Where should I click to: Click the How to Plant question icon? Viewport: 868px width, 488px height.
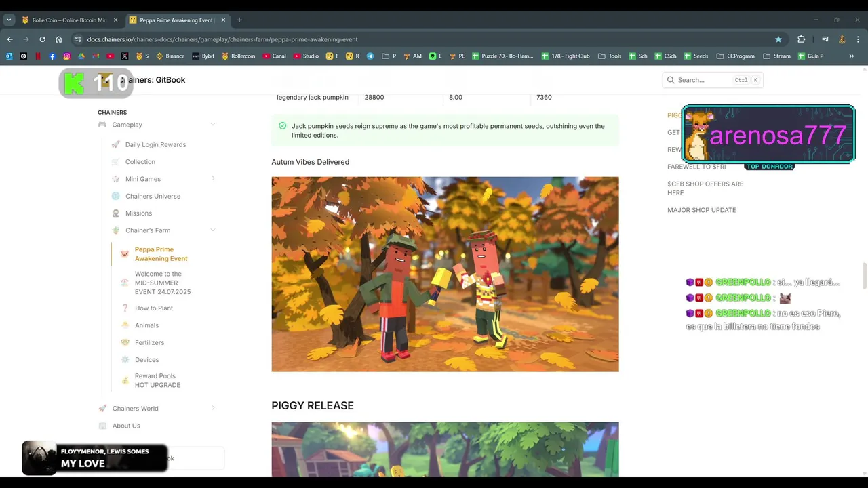point(125,308)
